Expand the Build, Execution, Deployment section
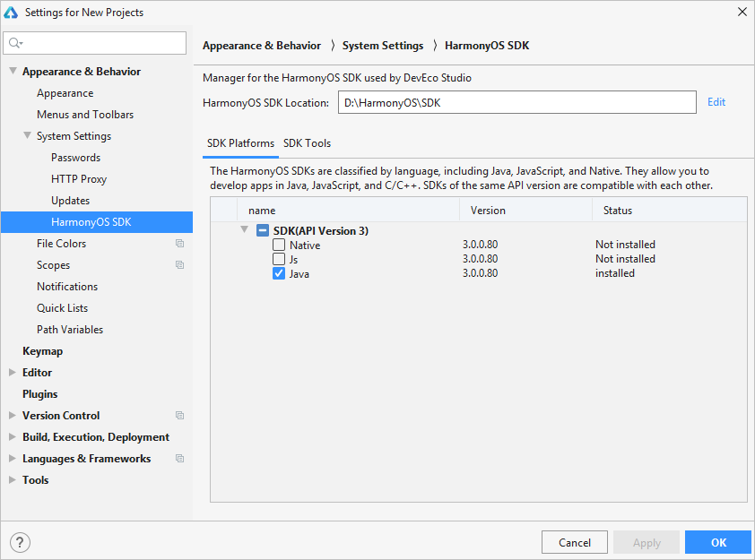Viewport: 755px width, 560px height. click(x=13, y=437)
